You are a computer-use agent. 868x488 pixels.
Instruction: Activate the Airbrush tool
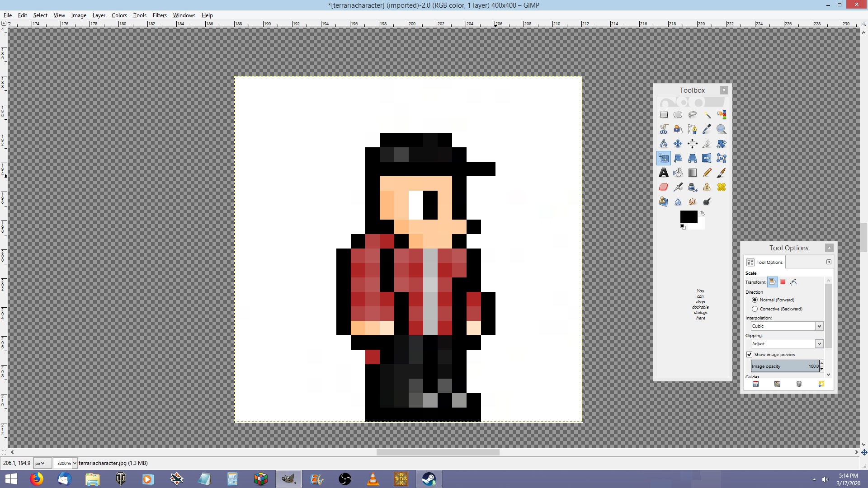coord(678,187)
